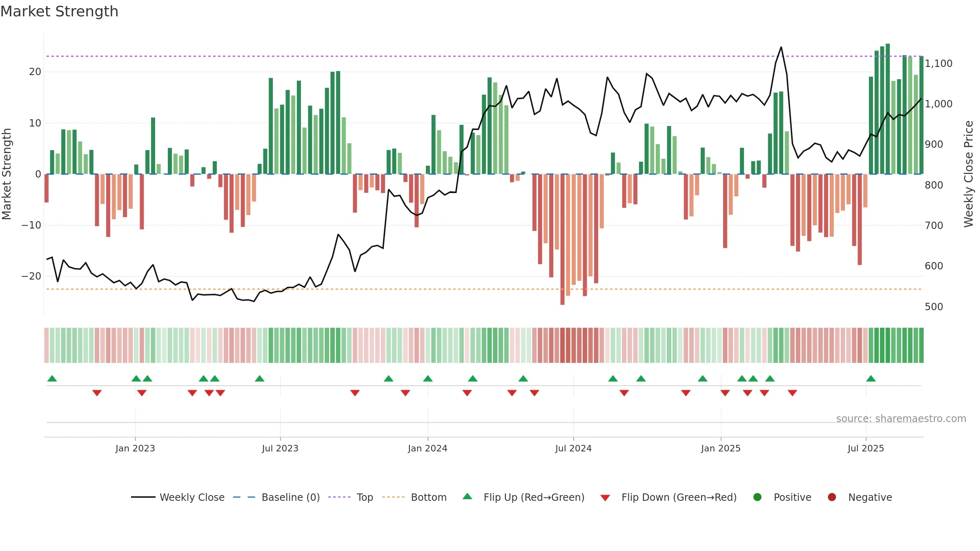
Task: Click the tallest green bar near Jul 2025
Action: click(x=888, y=109)
